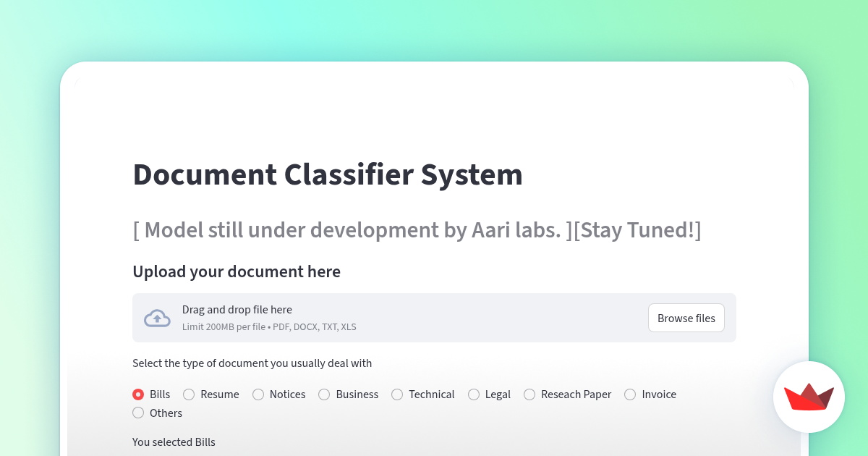Select the Technical option
The height and width of the screenshot is (456, 868).
(x=397, y=394)
